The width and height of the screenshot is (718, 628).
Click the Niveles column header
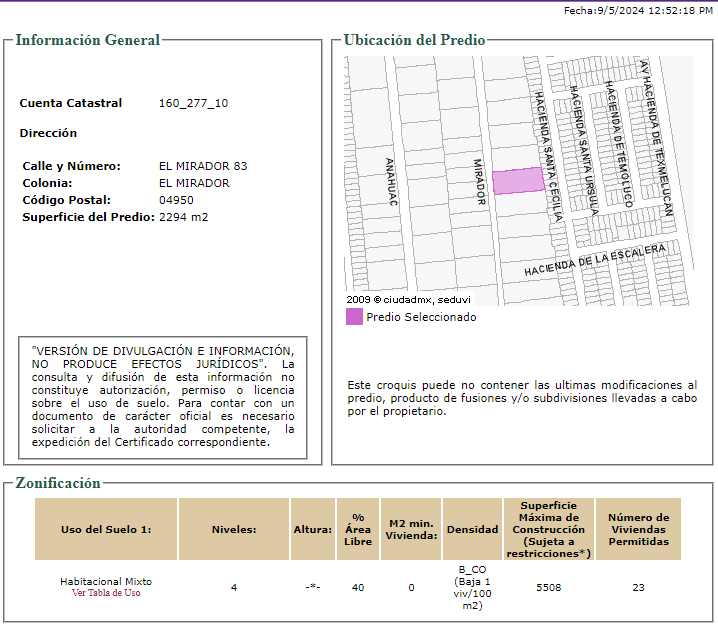234,529
